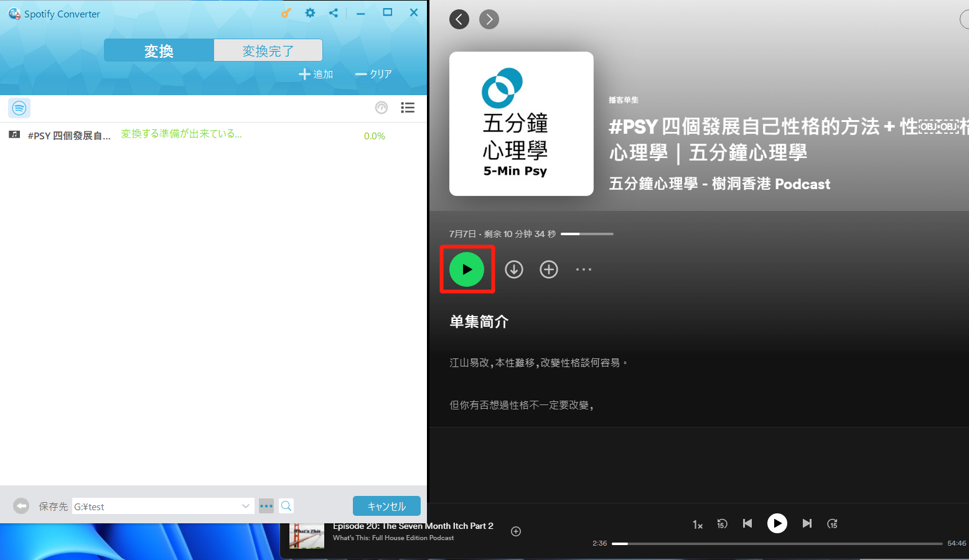Click the key registration icon in Spotify Converter
The image size is (969, 560).
pyautogui.click(x=286, y=13)
